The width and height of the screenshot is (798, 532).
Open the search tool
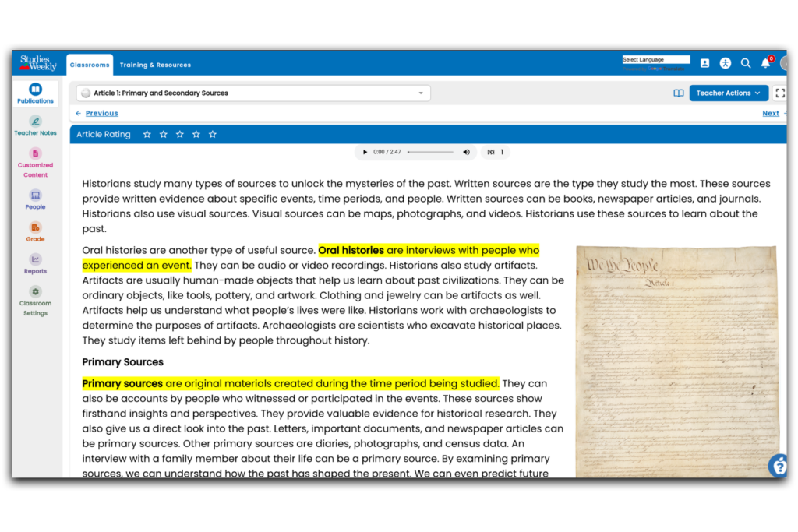pyautogui.click(x=746, y=63)
